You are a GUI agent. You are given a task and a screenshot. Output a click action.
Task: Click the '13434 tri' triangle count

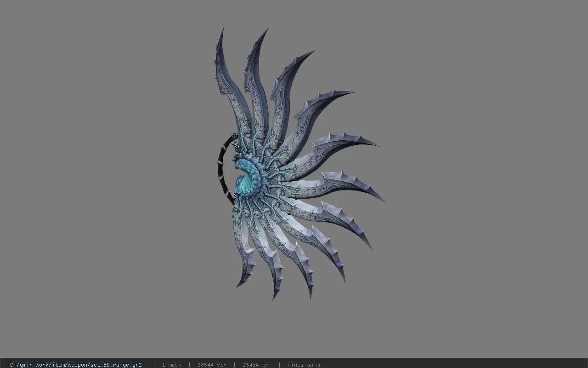click(x=256, y=365)
